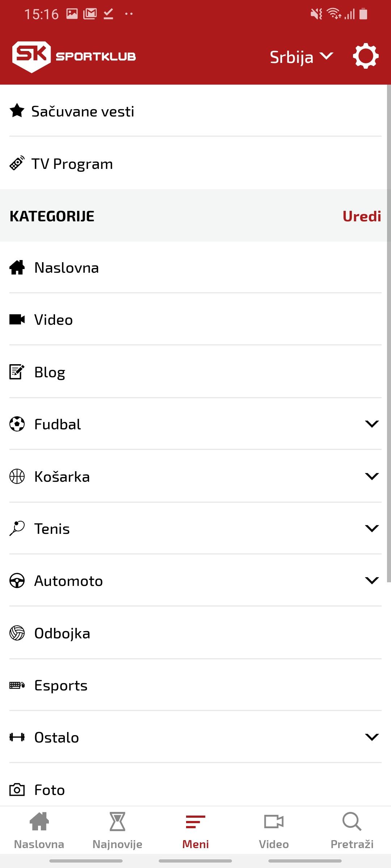
Task: Switch to the Najnovije bottom tab
Action: point(117,831)
